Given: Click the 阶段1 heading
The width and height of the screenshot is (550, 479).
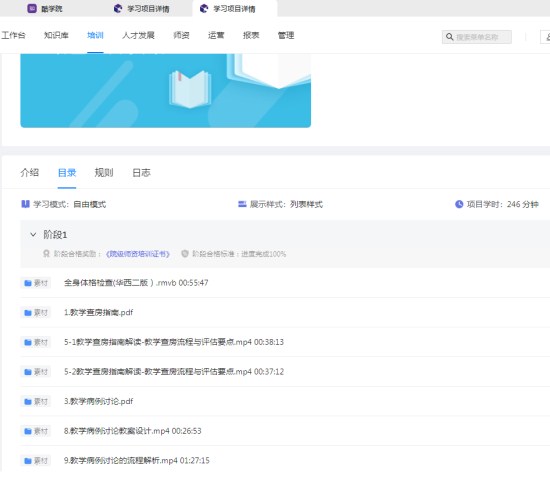Looking at the screenshot, I should pos(55,234).
